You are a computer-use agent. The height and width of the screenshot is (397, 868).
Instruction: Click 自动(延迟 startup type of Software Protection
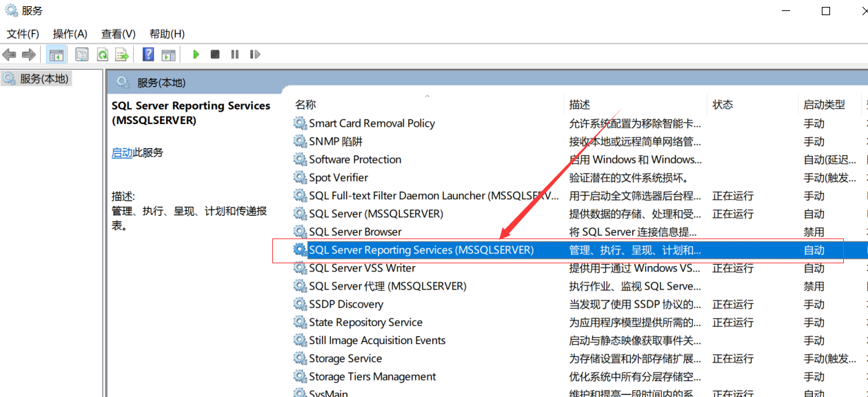pyautogui.click(x=831, y=159)
